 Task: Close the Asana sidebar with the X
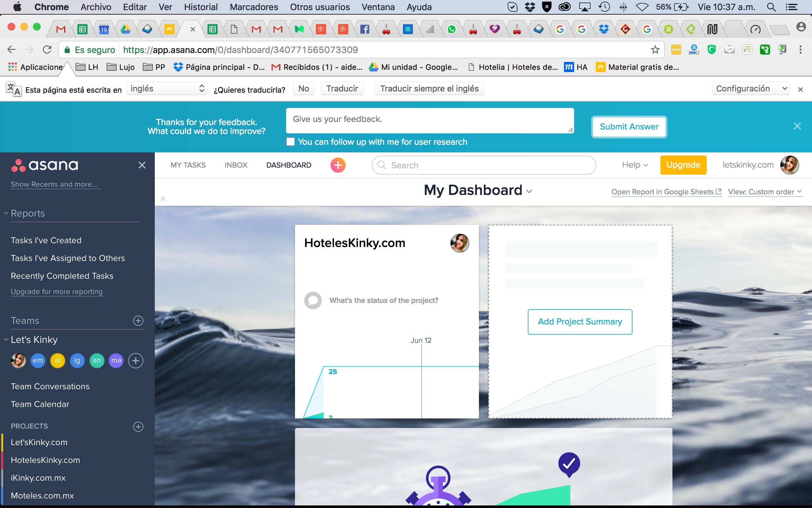pyautogui.click(x=142, y=165)
